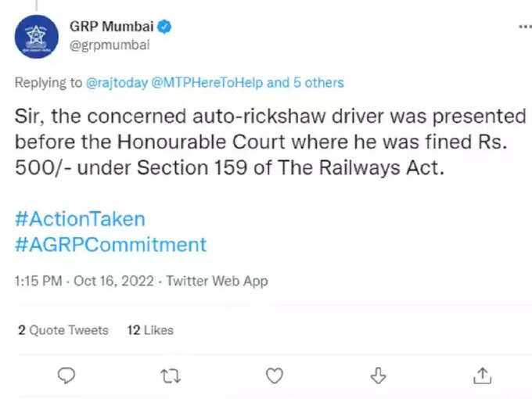Click the Twitter Web App source label
Image resolution: width=532 pixels, height=399 pixels.
[217, 281]
